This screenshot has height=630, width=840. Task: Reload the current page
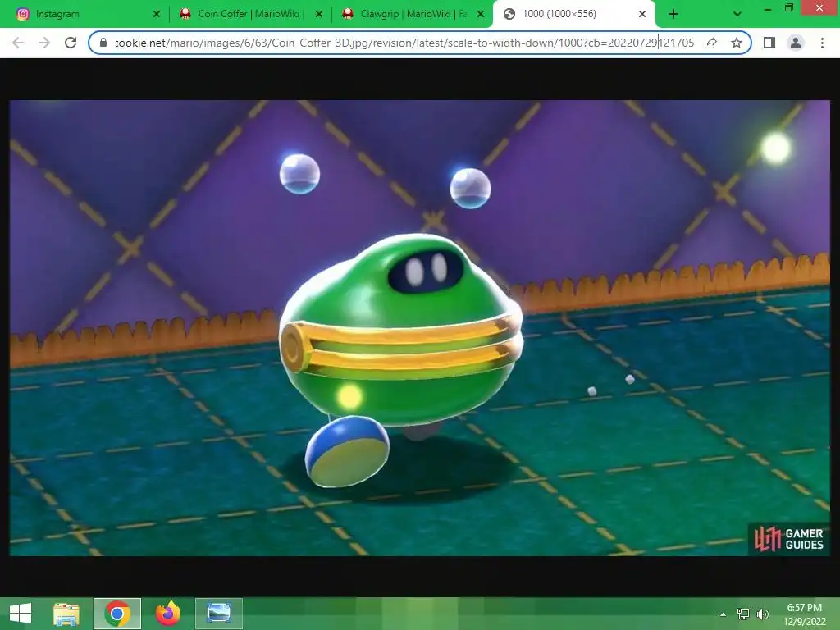tap(71, 43)
